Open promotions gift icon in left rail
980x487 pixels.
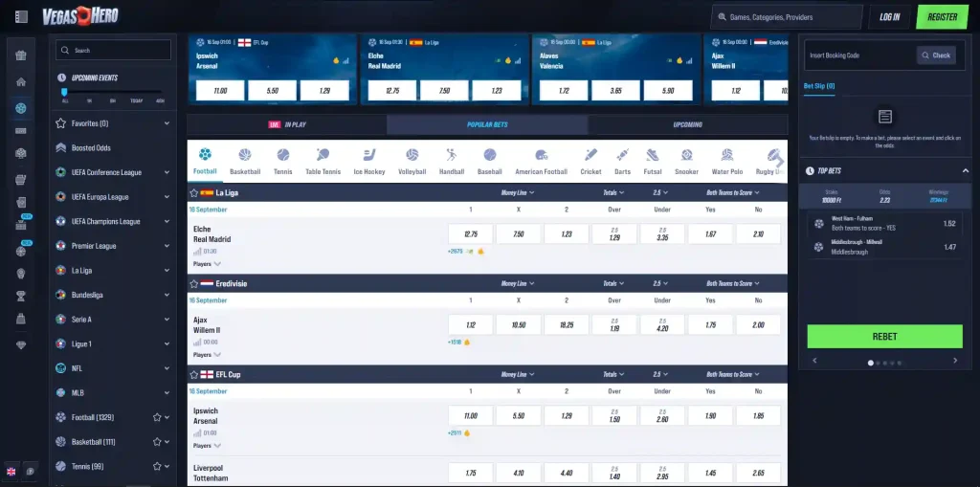point(21,55)
